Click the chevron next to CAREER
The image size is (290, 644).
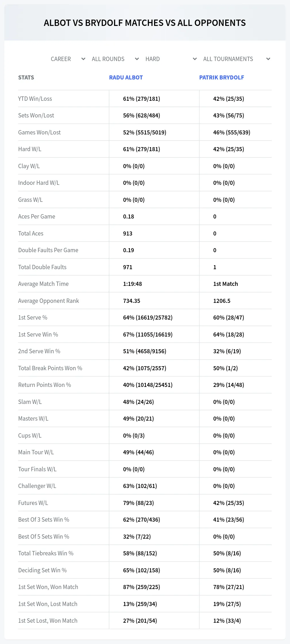click(83, 59)
